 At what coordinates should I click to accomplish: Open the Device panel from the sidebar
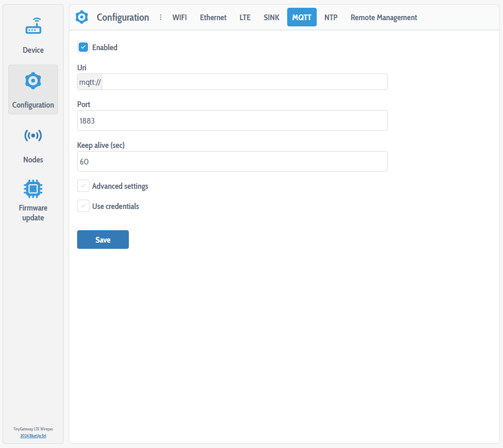click(x=33, y=34)
